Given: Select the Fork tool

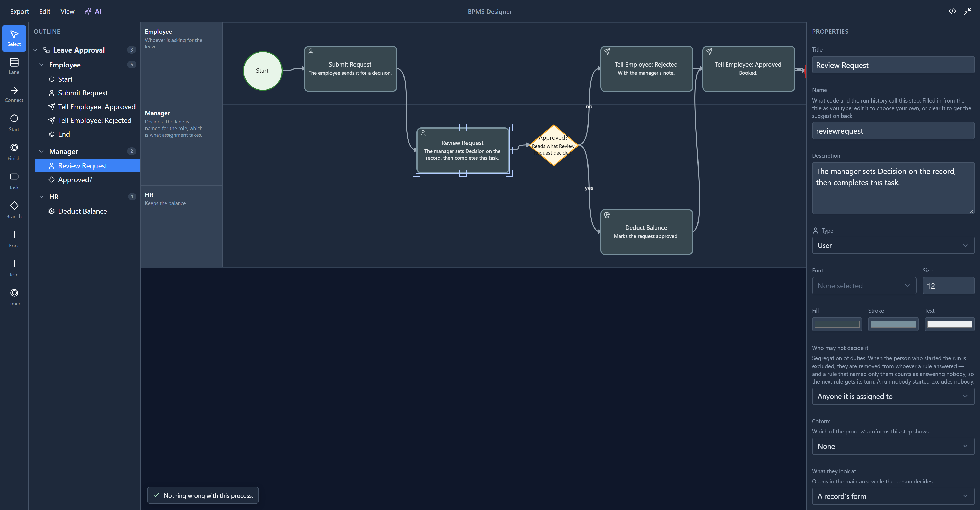Looking at the screenshot, I should (14, 239).
